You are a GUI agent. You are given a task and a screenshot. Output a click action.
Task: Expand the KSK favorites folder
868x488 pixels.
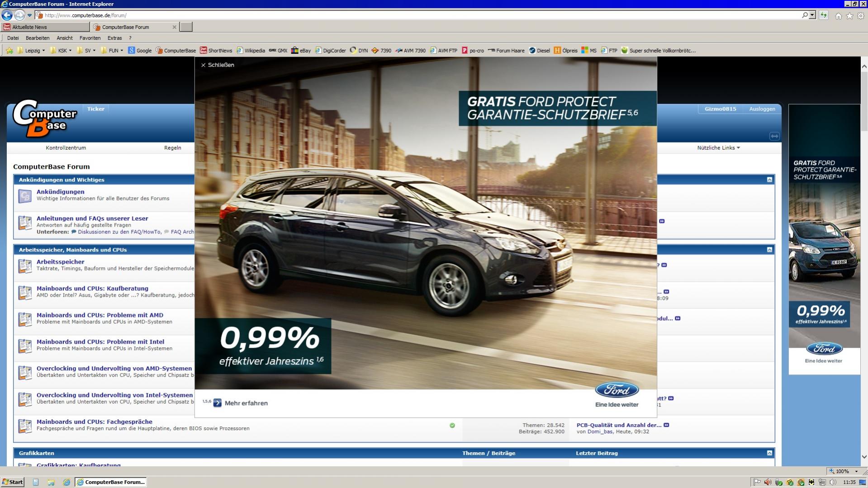pyautogui.click(x=61, y=51)
